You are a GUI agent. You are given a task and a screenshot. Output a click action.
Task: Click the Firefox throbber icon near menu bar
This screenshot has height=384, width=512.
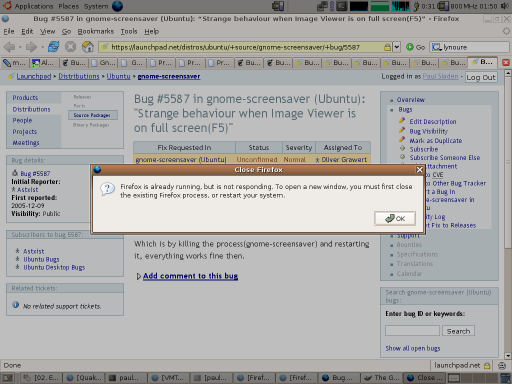tap(506, 31)
